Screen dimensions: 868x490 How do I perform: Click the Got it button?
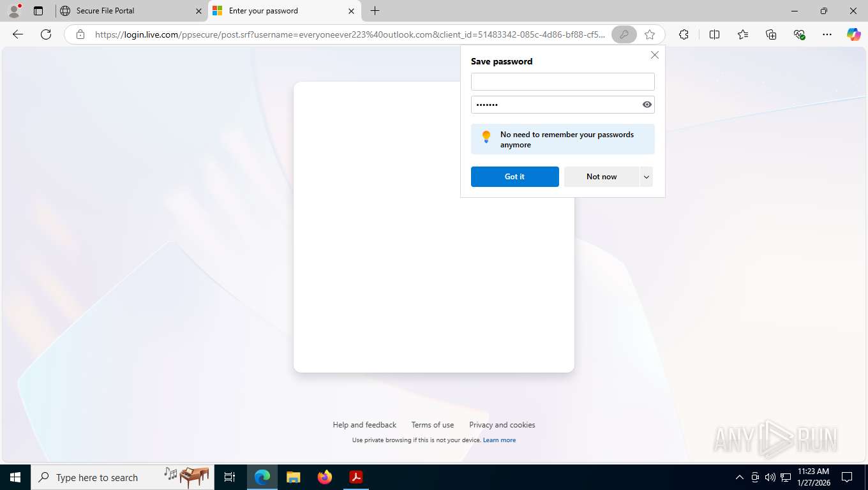coord(514,177)
